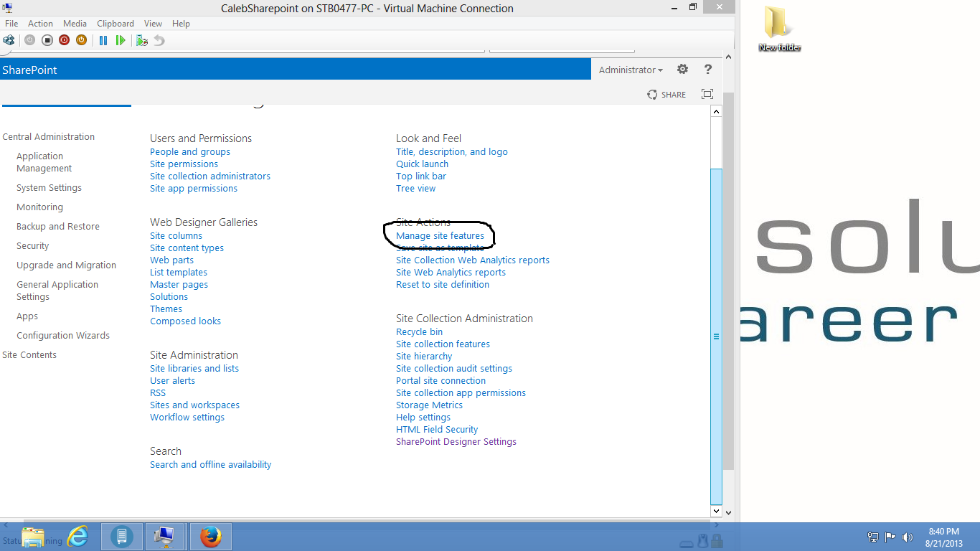This screenshot has width=980, height=551.
Task: Turn off the VM with the stop icon
Action: [x=47, y=40]
